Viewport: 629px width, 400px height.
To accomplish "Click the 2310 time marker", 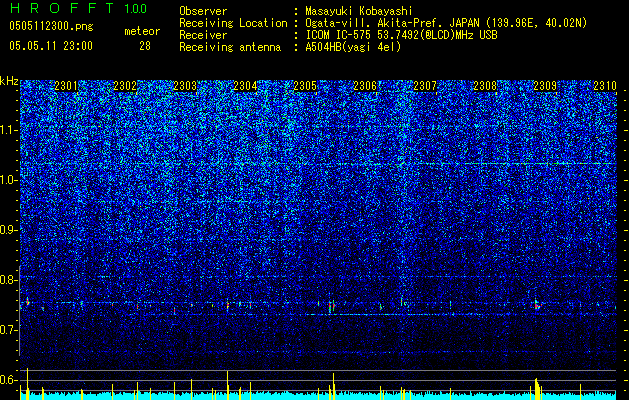I will (x=605, y=86).
